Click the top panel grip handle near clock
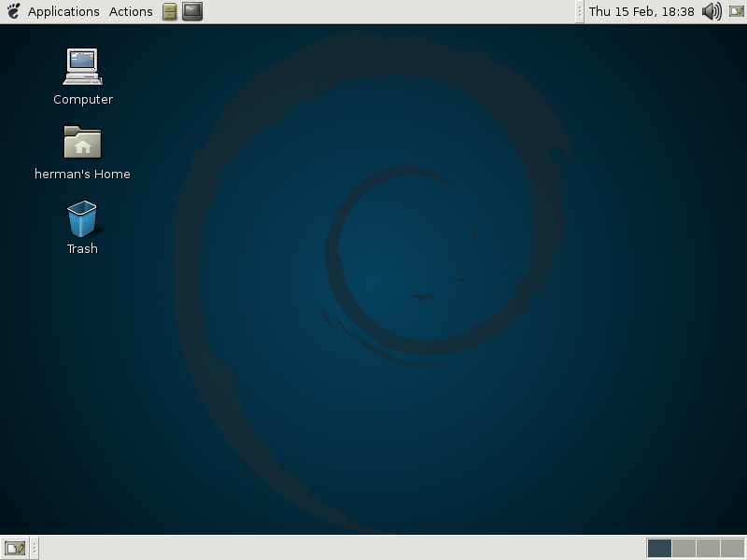Image resolution: width=747 pixels, height=560 pixels. coord(580,12)
